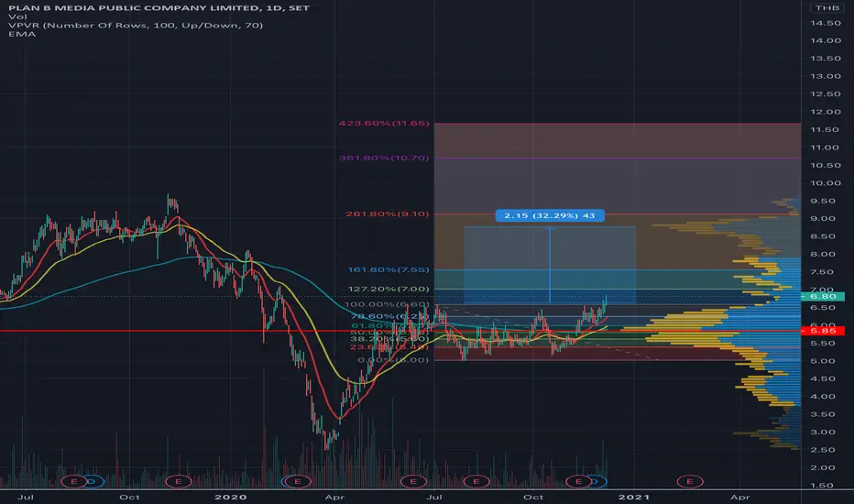The image size is (854, 504).
Task: Click the 3.00 value on the price axis
Action: pyautogui.click(x=825, y=433)
